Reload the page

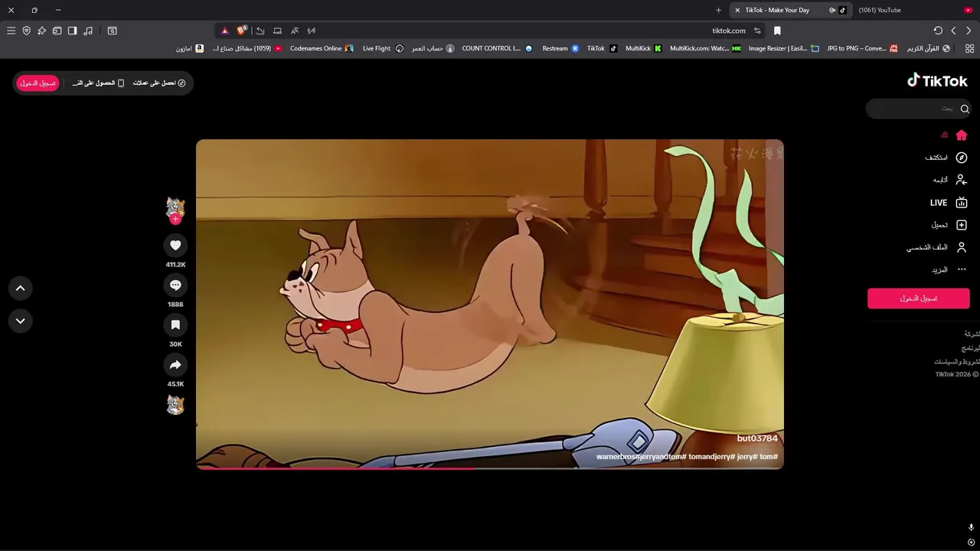pos(938,31)
